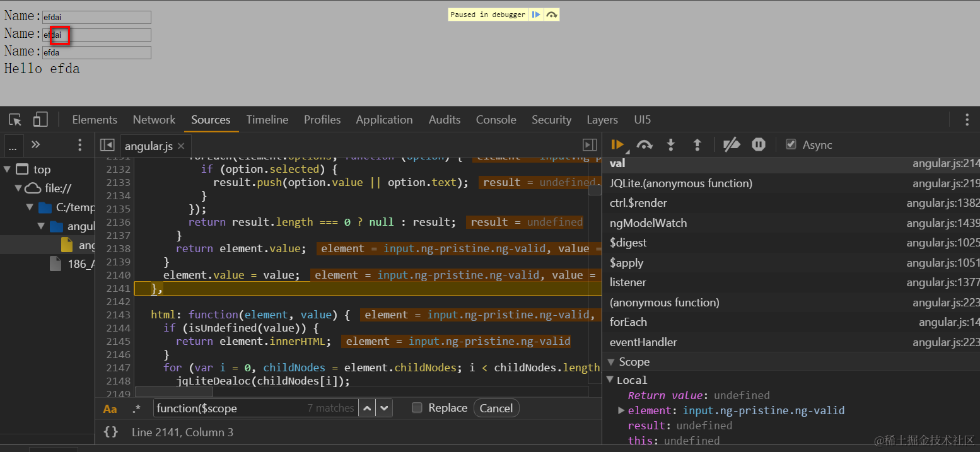980x452 pixels.
Task: Close the angular.js file tab
Action: tap(181, 146)
